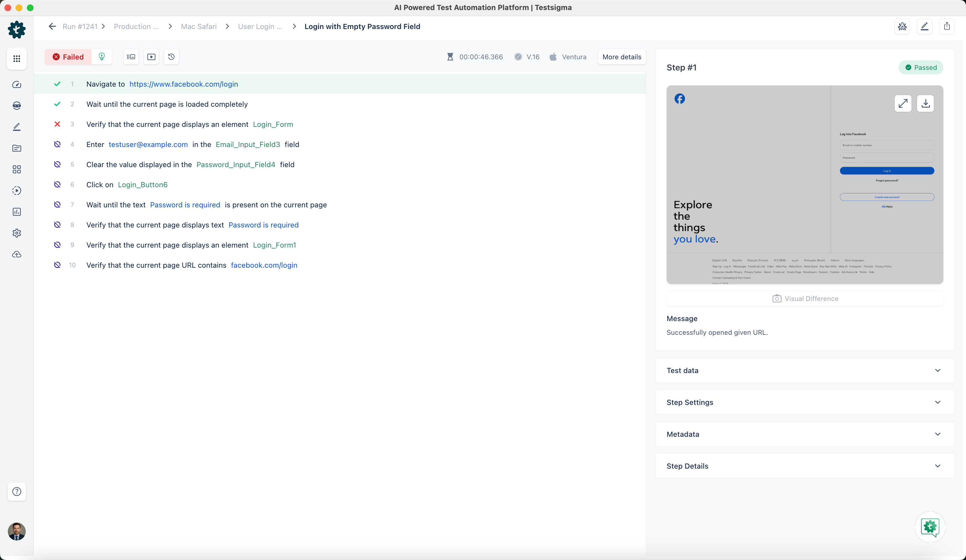
Task: Click the red failed X icon on step 3
Action: click(x=57, y=124)
